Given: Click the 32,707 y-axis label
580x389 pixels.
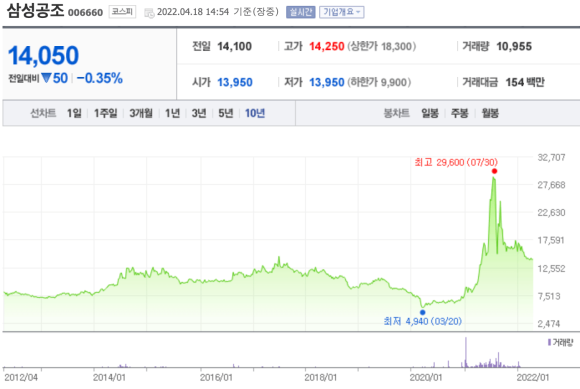Looking at the screenshot, I should [552, 158].
